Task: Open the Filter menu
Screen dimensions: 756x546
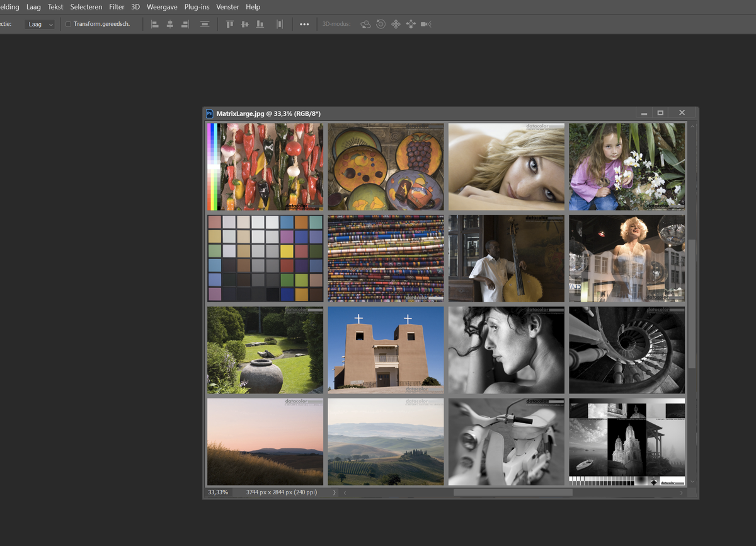Action: pos(117,7)
